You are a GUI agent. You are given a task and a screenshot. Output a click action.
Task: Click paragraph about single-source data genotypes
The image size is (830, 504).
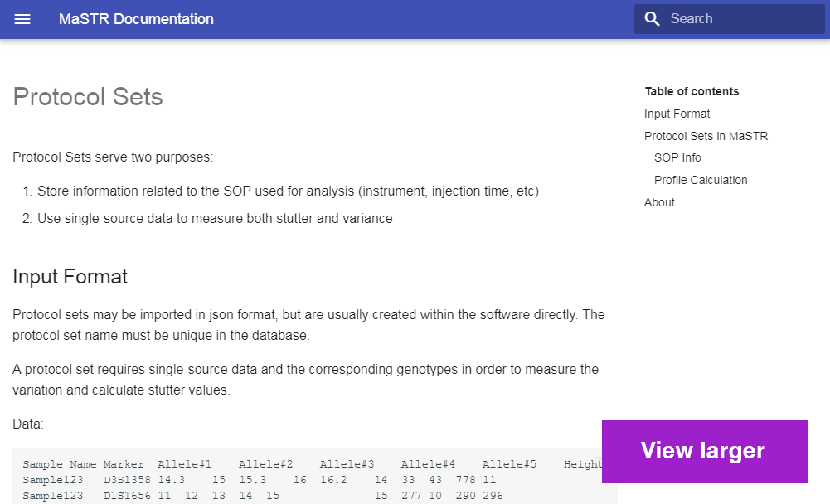click(x=305, y=380)
